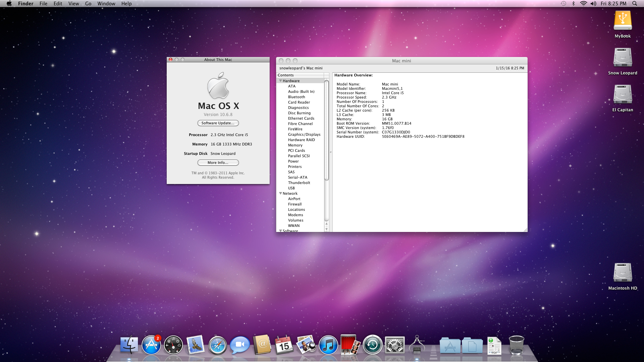The height and width of the screenshot is (362, 644).
Task: Open the Go menu
Action: [88, 4]
